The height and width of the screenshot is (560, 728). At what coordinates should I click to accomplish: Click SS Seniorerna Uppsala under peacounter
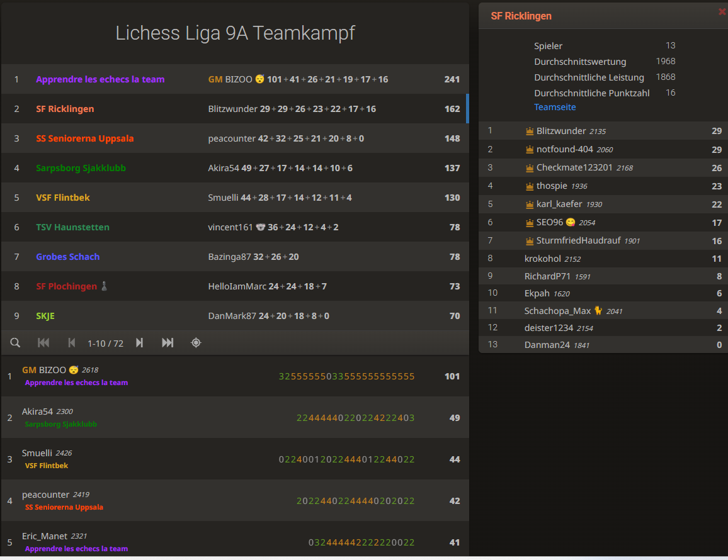(x=64, y=507)
